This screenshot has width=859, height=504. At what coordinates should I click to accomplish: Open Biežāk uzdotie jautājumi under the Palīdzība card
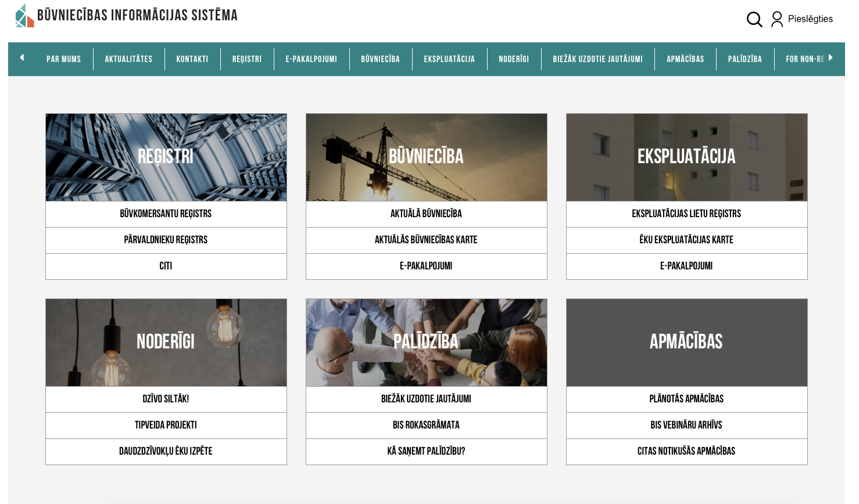point(427,399)
